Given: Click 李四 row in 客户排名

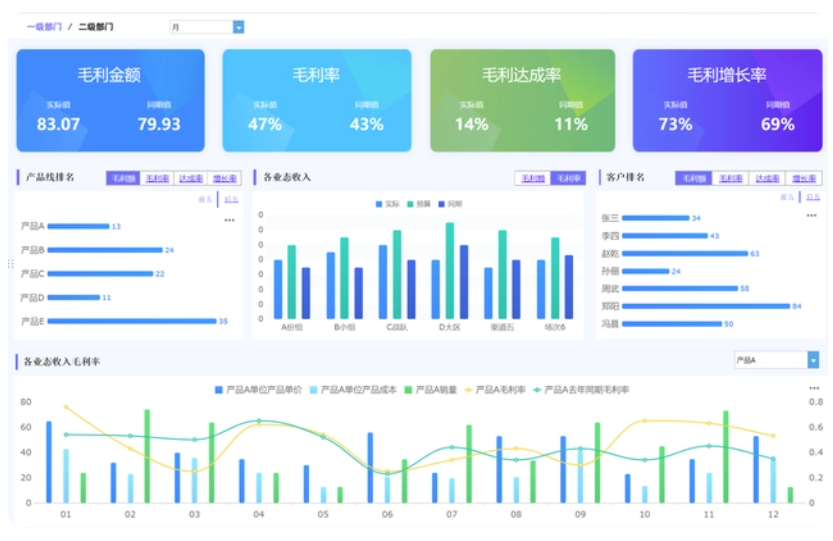Looking at the screenshot, I should point(660,235).
